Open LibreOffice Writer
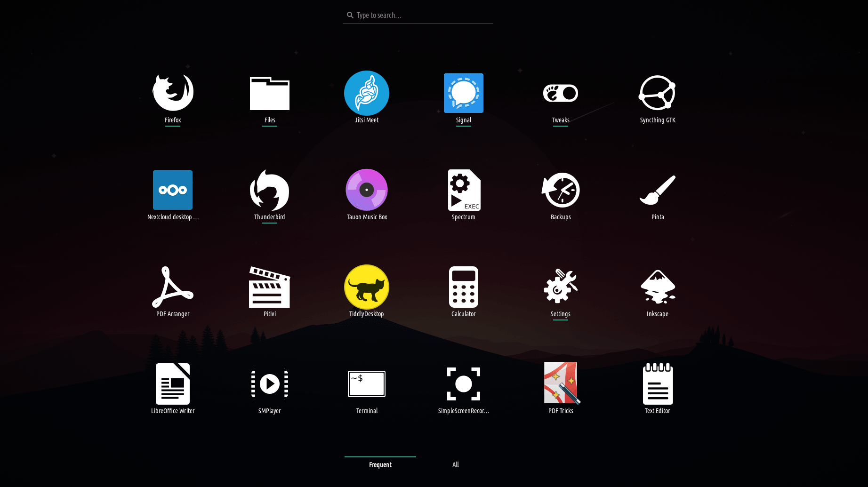This screenshot has width=868, height=487. point(173,384)
